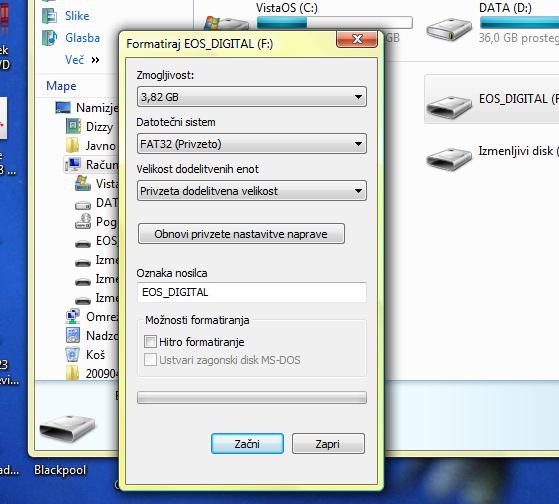Open the Glasba favorite link in Explorer

(x=82, y=38)
